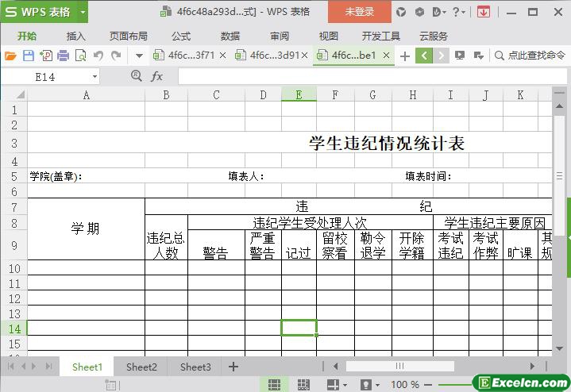Click the Print icon
The width and height of the screenshot is (571, 392).
click(63, 56)
